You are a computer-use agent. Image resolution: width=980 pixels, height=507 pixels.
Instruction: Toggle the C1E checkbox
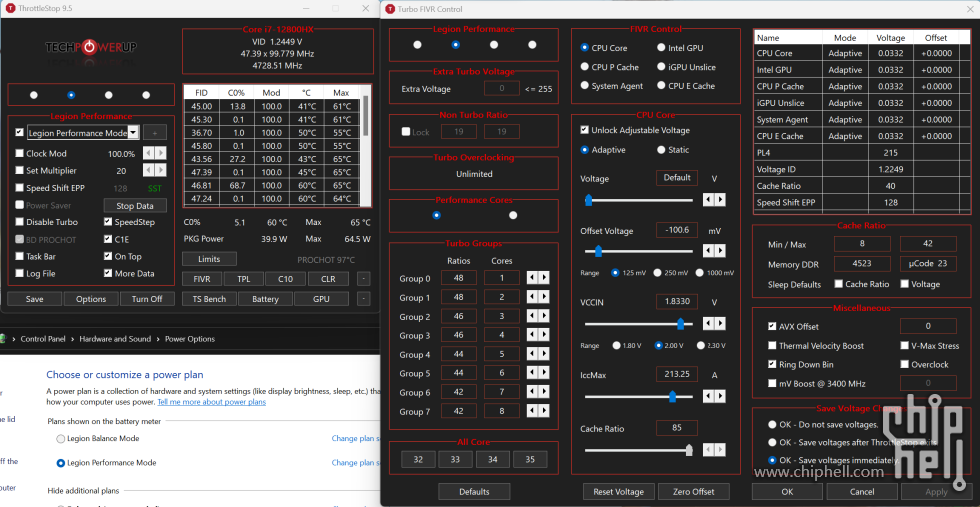(x=109, y=239)
